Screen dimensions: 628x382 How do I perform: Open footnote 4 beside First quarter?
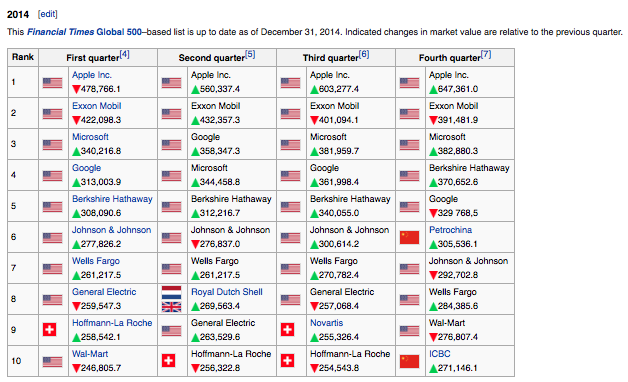tap(125, 54)
